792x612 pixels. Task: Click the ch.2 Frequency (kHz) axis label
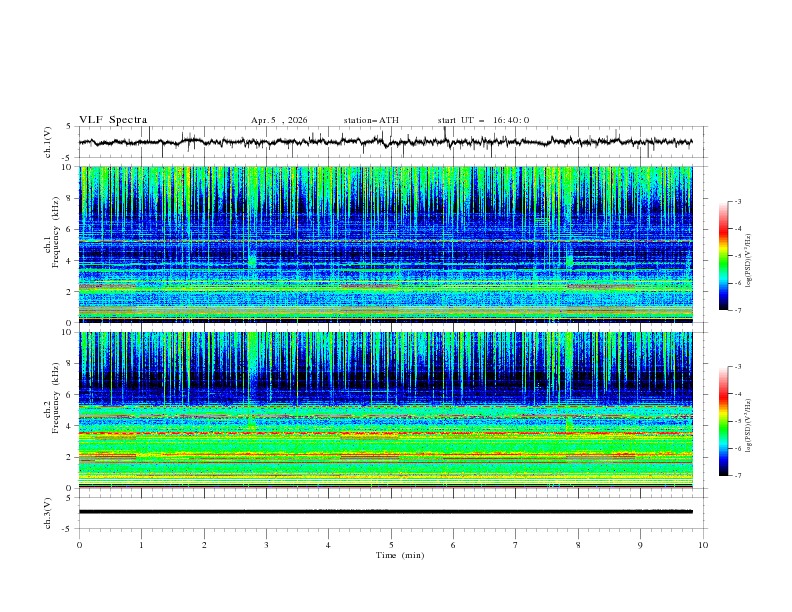click(51, 398)
